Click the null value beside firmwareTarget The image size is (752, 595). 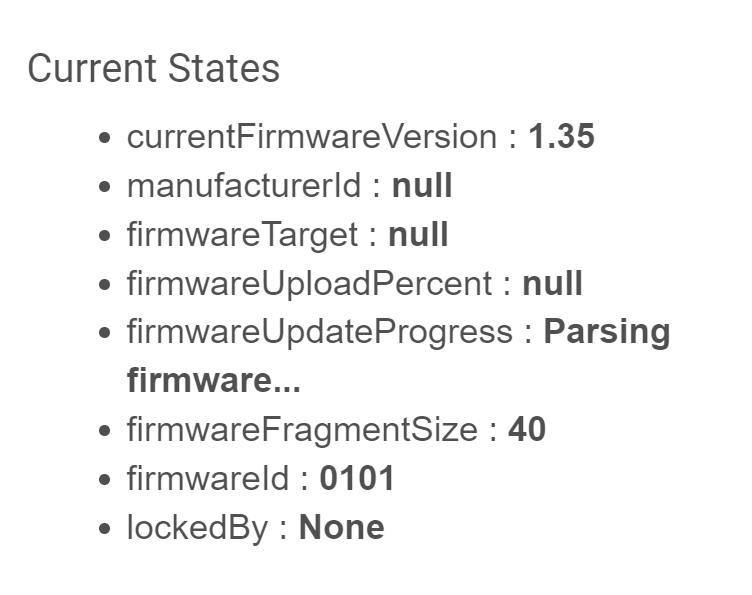tap(418, 234)
